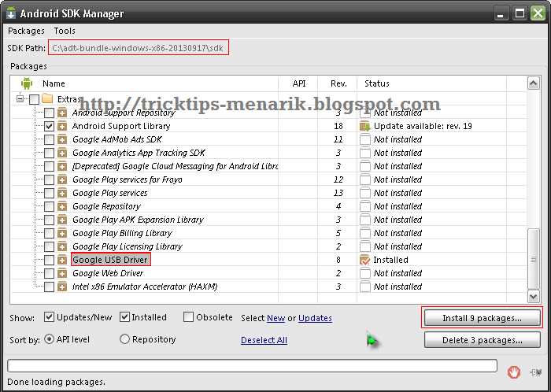
Task: Click the Not installed icon for Intel x86 Emulator Accelerator
Action: point(365,287)
